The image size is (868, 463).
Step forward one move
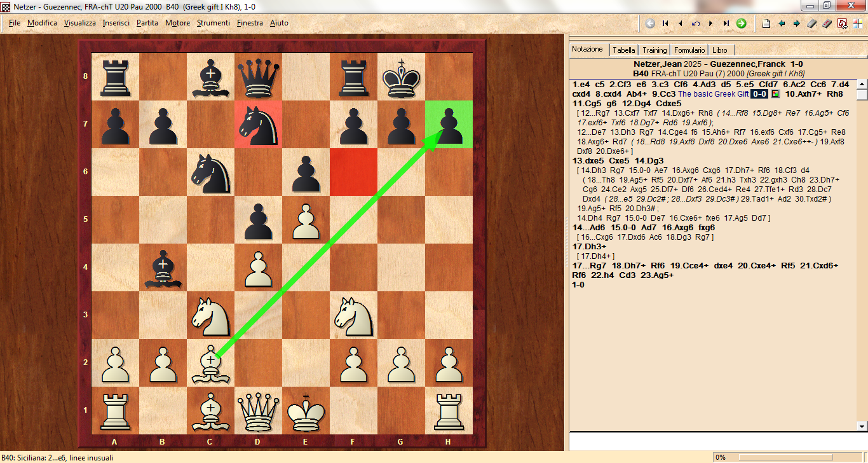click(710, 24)
